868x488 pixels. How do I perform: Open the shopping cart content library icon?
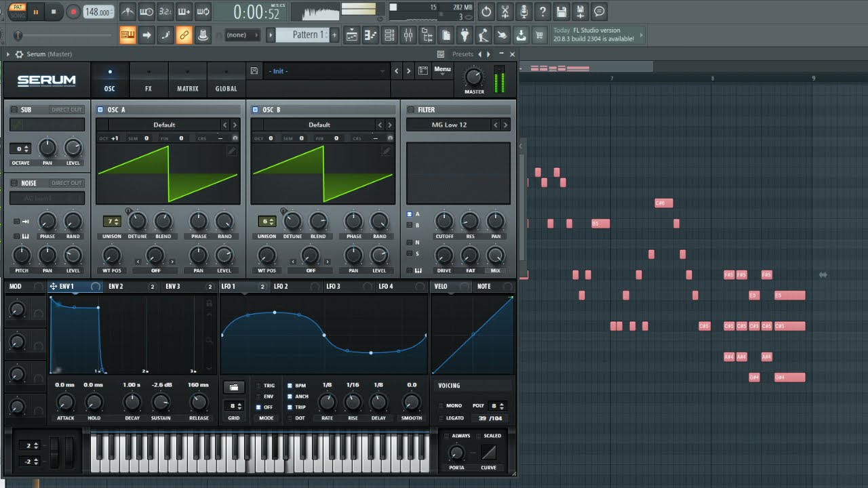point(540,35)
